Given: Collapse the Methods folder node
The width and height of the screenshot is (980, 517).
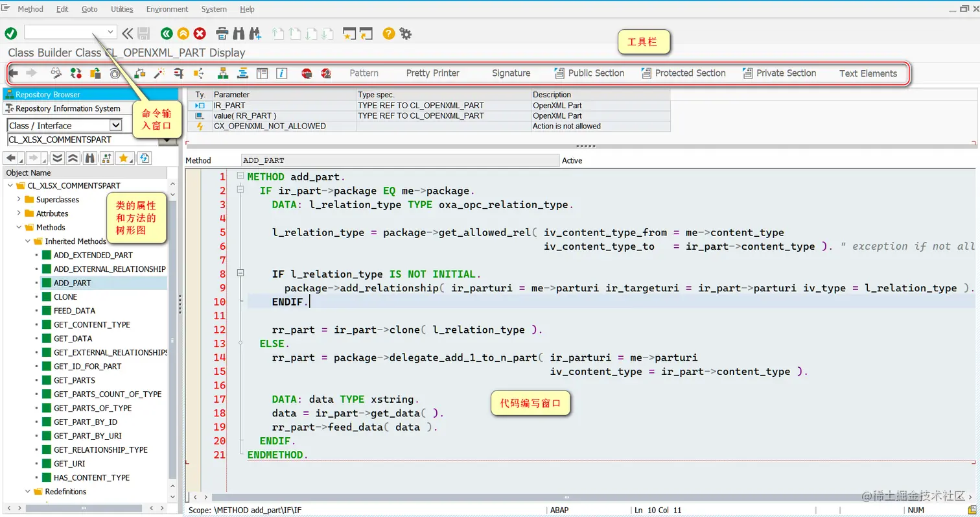Looking at the screenshot, I should tap(19, 227).
